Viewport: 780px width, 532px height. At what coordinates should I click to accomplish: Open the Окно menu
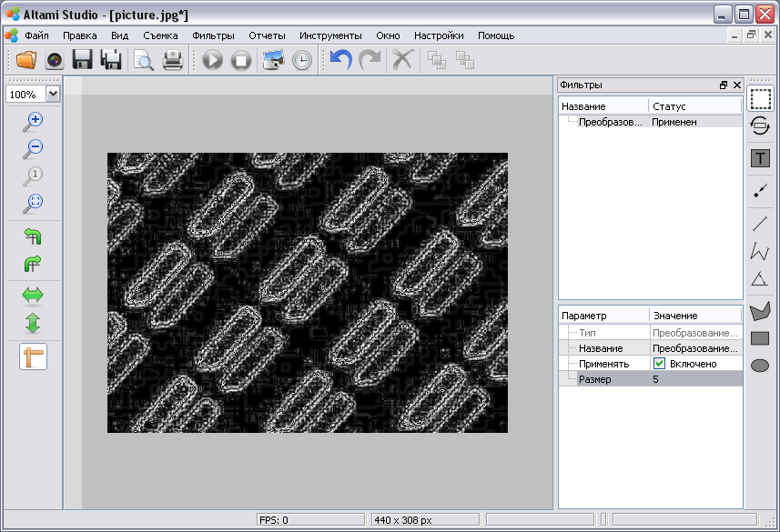click(388, 35)
